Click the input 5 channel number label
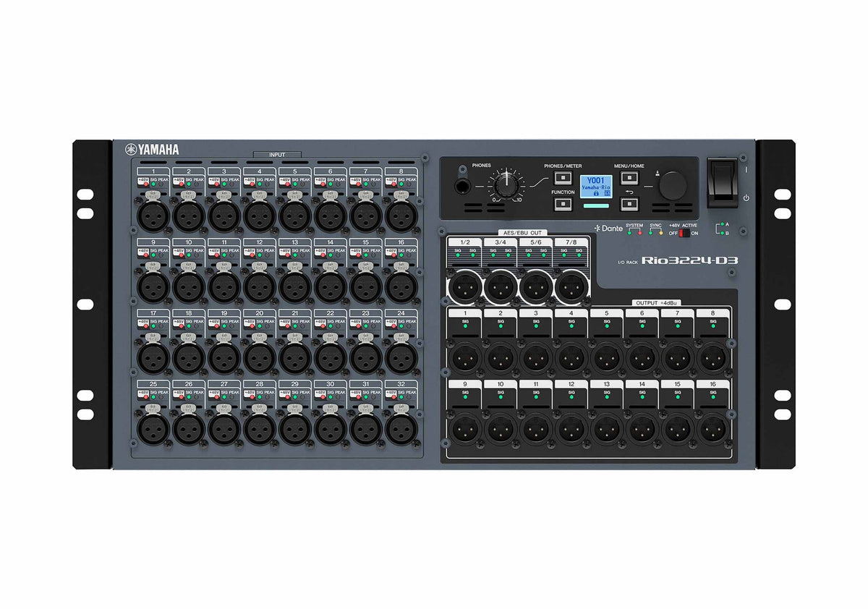The image size is (868, 609). 295,171
